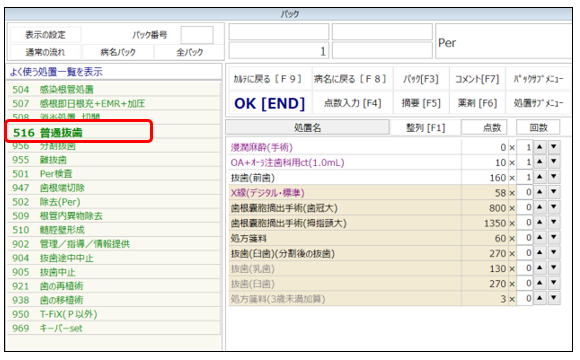Increase count for 歯根嚢胞摘出手術(拇指頭大)

pyautogui.click(x=540, y=223)
